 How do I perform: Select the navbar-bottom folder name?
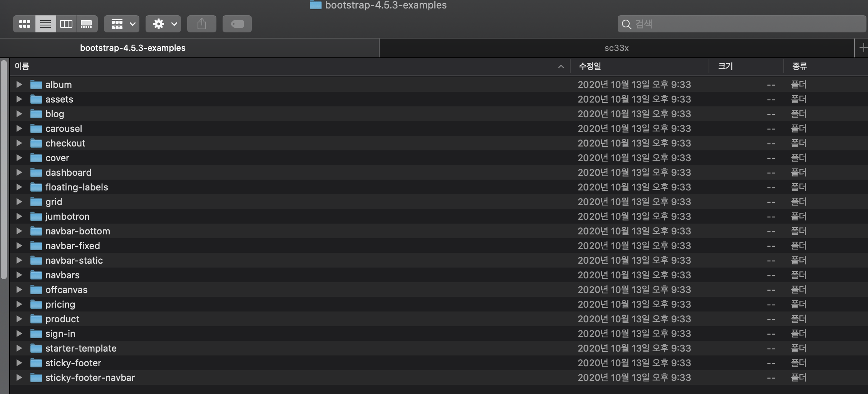[x=78, y=231]
